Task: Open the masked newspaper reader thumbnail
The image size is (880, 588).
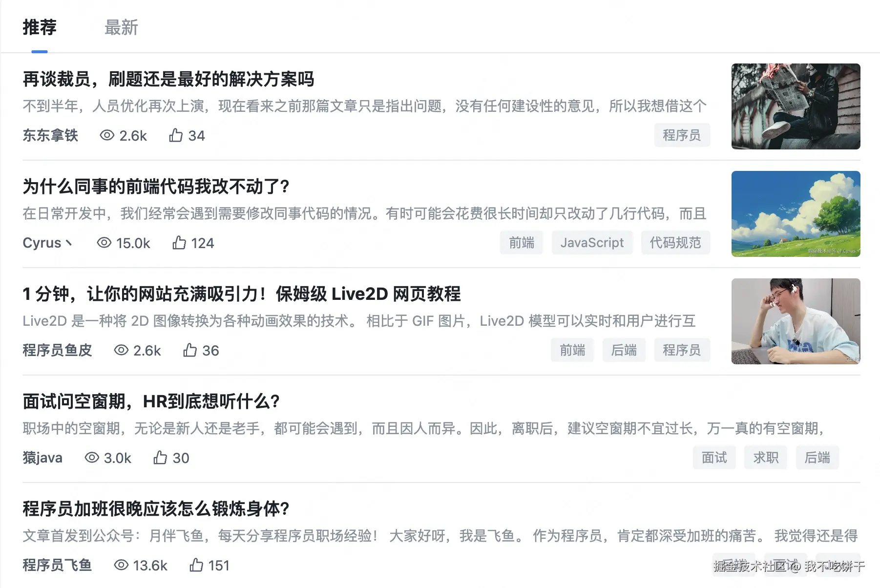Action: point(796,106)
